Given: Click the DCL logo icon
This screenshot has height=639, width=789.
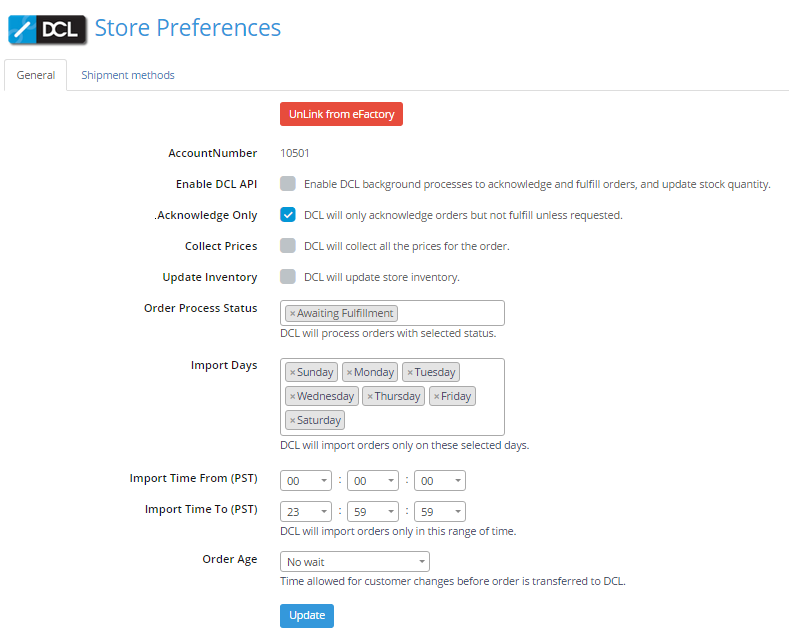Looking at the screenshot, I should [47, 30].
